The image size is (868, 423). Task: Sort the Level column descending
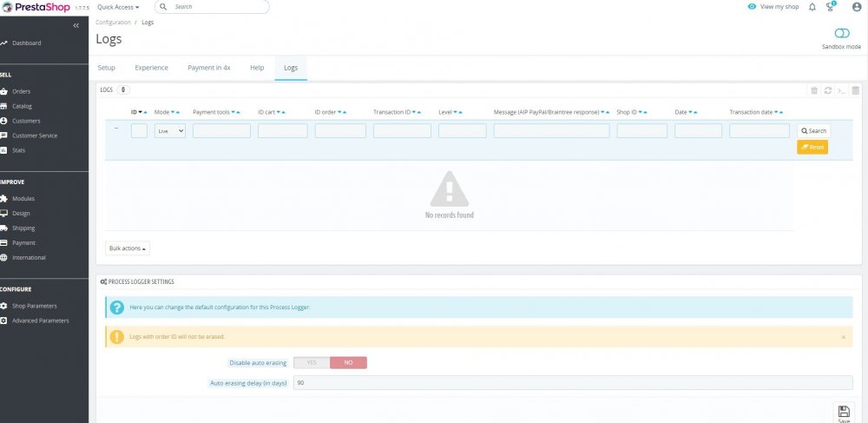(455, 112)
